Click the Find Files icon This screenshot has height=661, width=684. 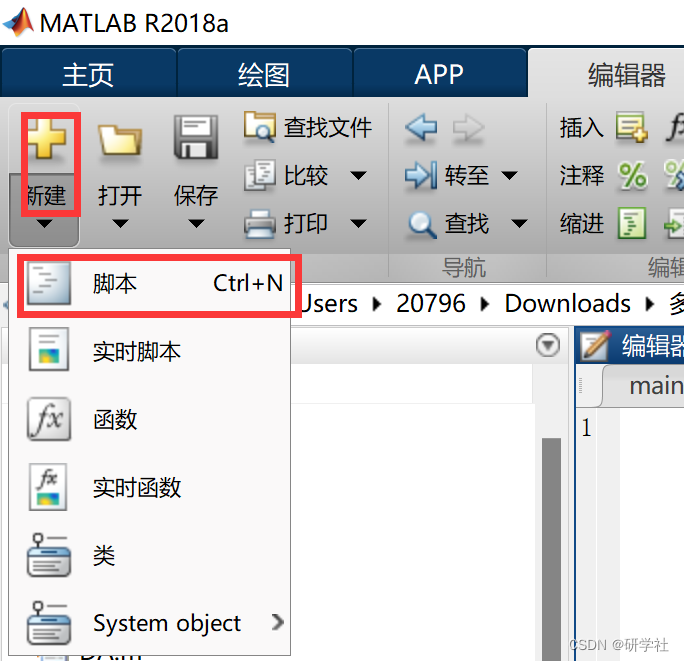pos(260,127)
